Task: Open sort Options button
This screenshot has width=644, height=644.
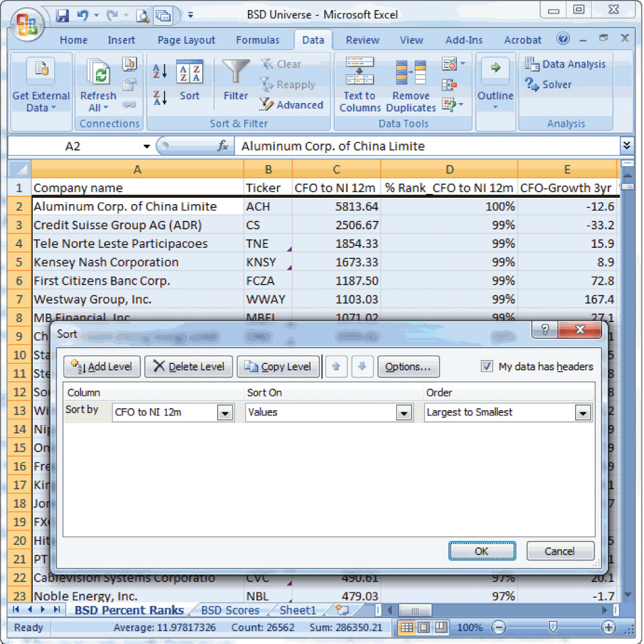Action: click(x=408, y=366)
